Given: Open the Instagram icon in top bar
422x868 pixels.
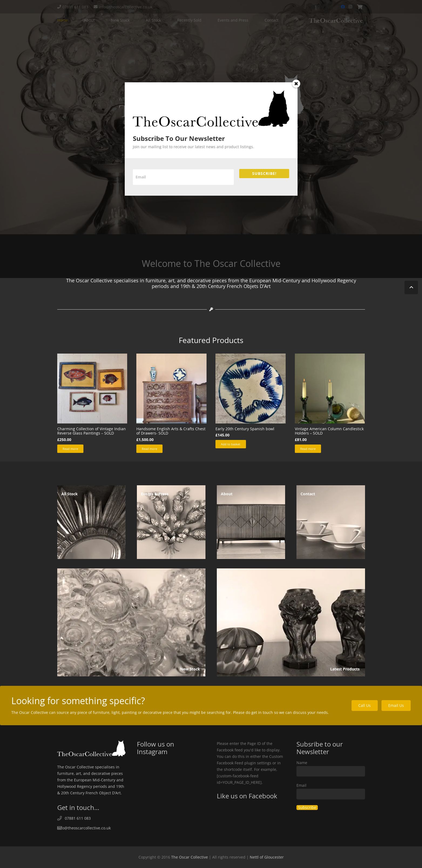Looking at the screenshot, I should tap(350, 7).
